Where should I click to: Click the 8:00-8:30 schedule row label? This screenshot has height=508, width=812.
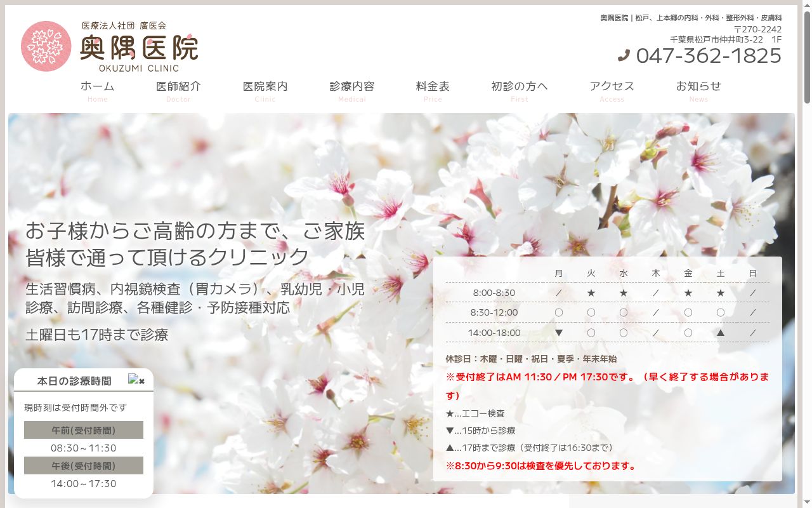click(x=494, y=293)
